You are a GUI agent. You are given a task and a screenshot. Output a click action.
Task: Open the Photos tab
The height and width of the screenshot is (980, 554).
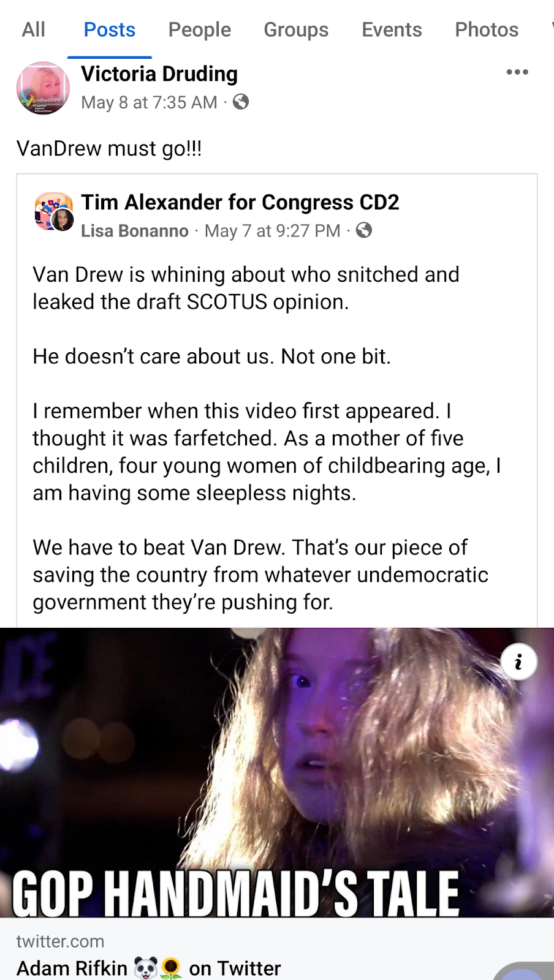pyautogui.click(x=487, y=29)
